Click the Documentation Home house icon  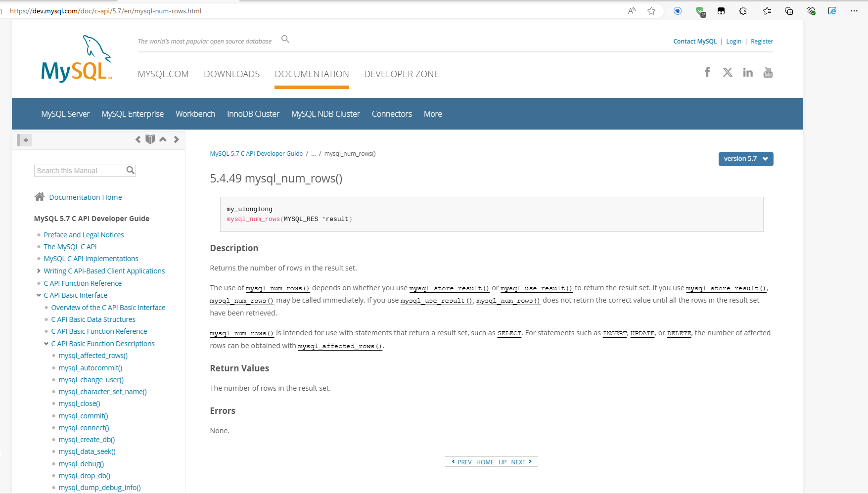pos(40,197)
